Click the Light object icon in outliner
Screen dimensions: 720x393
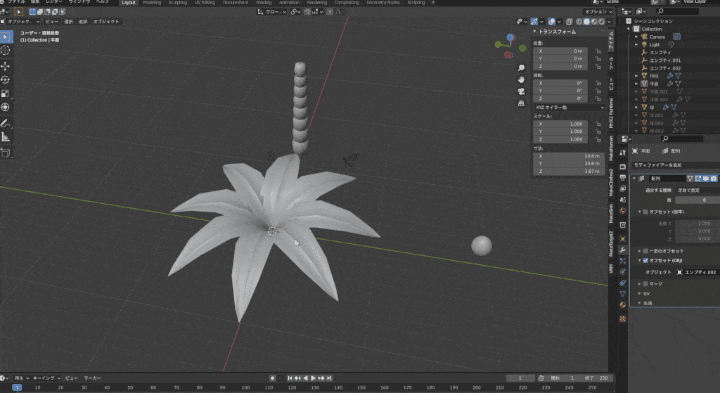pos(644,45)
